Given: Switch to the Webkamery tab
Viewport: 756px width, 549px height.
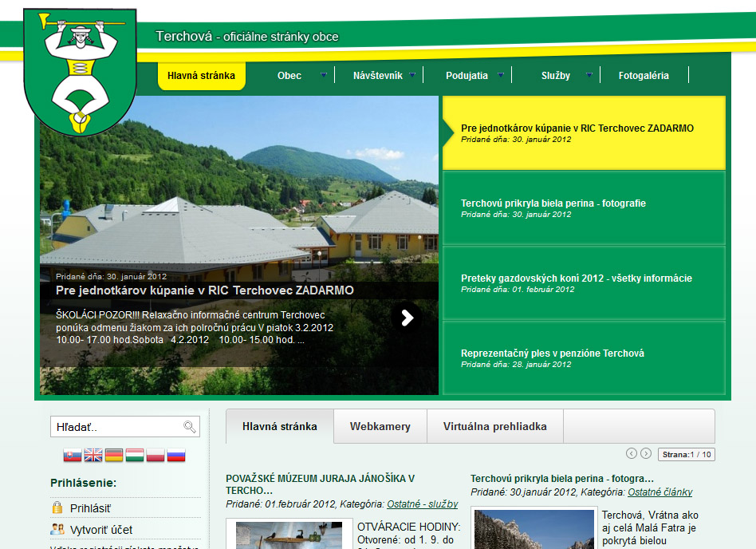Looking at the screenshot, I should 380,426.
